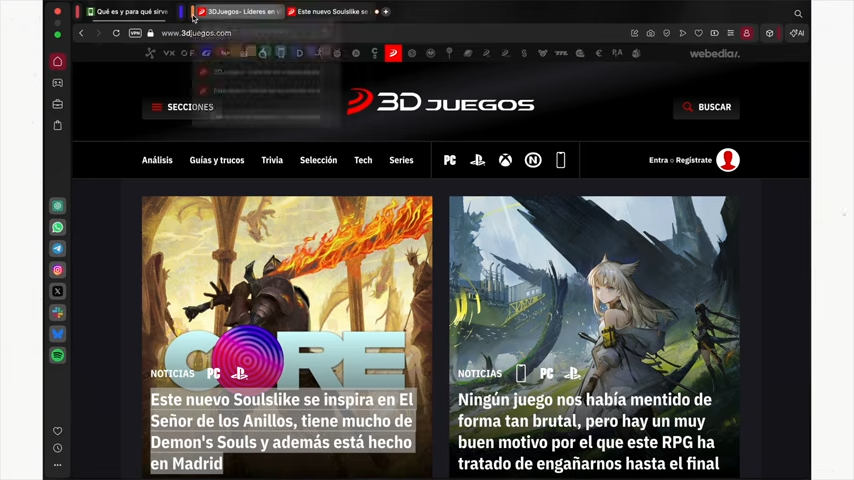
Task: Bookmark this page with the address-bar heart
Action: pos(698,33)
